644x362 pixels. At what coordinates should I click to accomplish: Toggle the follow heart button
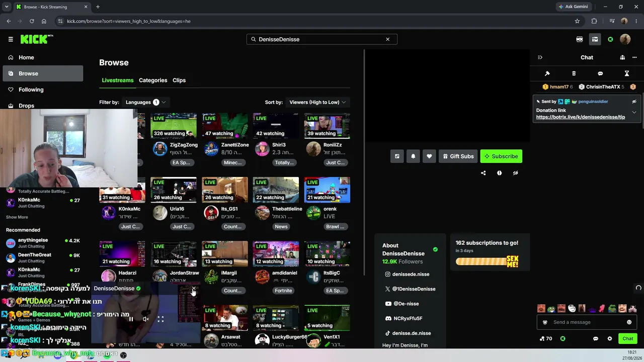click(429, 156)
